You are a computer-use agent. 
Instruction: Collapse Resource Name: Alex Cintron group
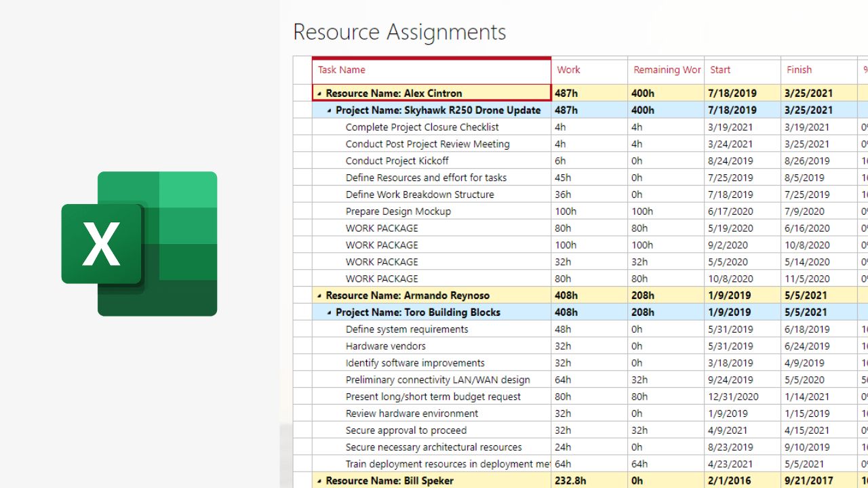319,94
